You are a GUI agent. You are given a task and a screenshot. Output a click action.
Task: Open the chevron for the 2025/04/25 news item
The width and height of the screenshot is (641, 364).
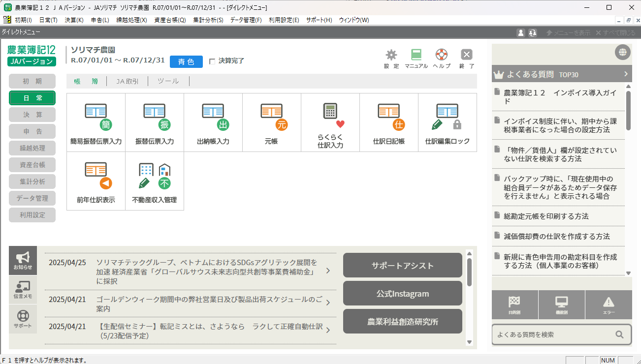point(328,271)
